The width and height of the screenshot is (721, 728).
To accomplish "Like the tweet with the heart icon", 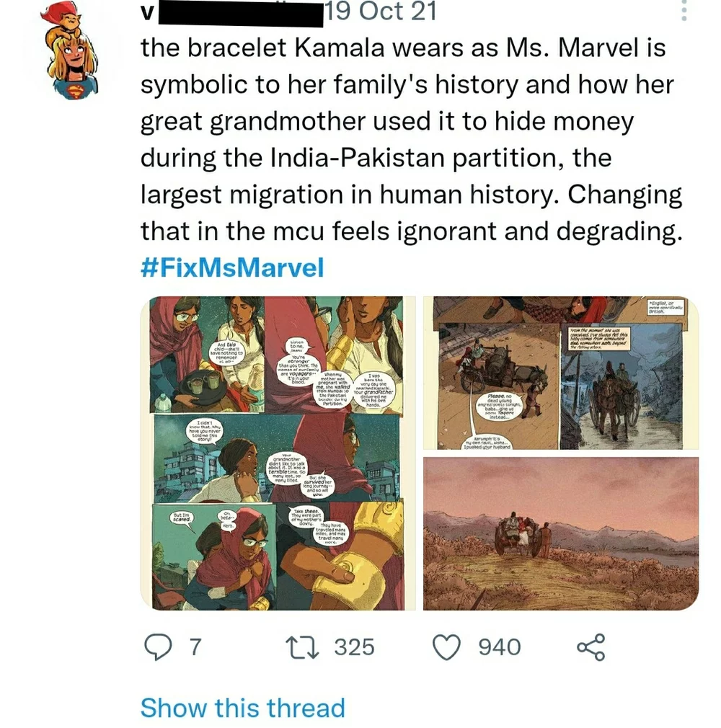I will tap(446, 647).
